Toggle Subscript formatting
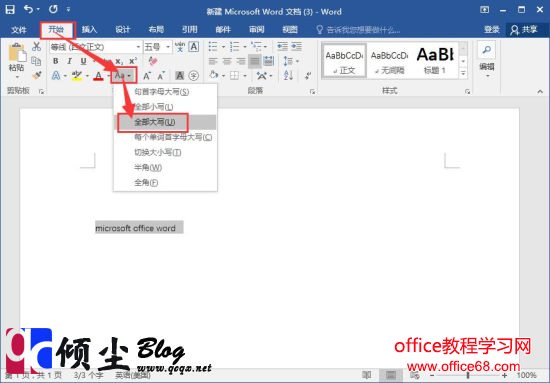Screen dimensions: 550x383 coord(119,61)
